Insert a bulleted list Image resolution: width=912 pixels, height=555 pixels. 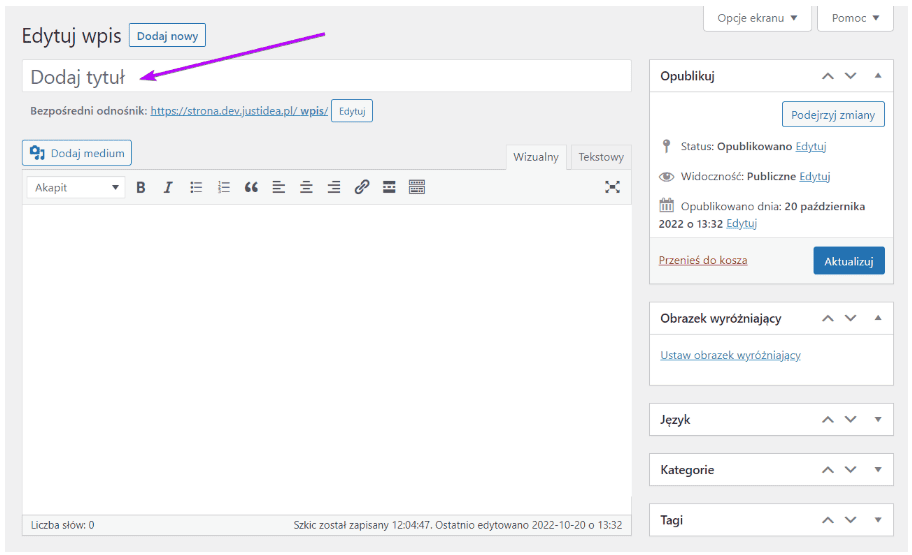(196, 187)
